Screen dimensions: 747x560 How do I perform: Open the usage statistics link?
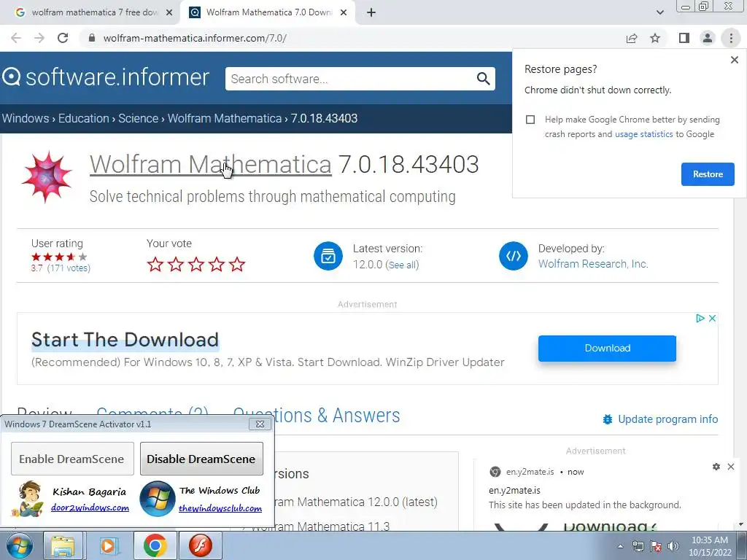click(643, 134)
